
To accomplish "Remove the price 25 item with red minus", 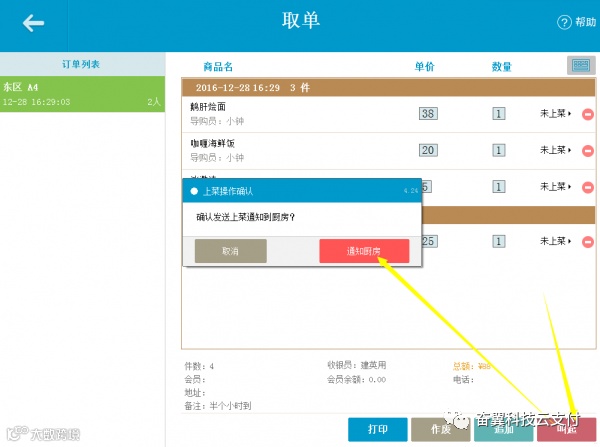I will (588, 242).
